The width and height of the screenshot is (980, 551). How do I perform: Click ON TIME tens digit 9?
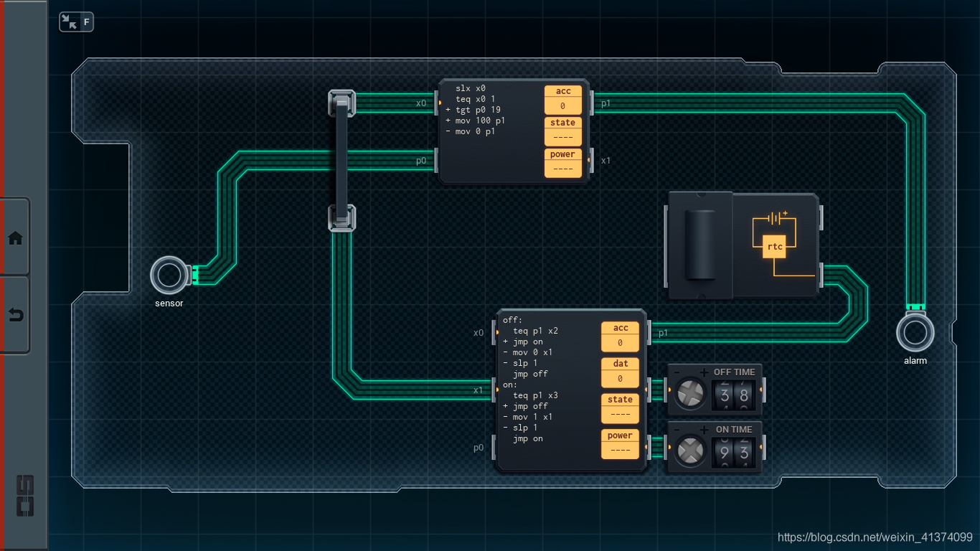(725, 452)
